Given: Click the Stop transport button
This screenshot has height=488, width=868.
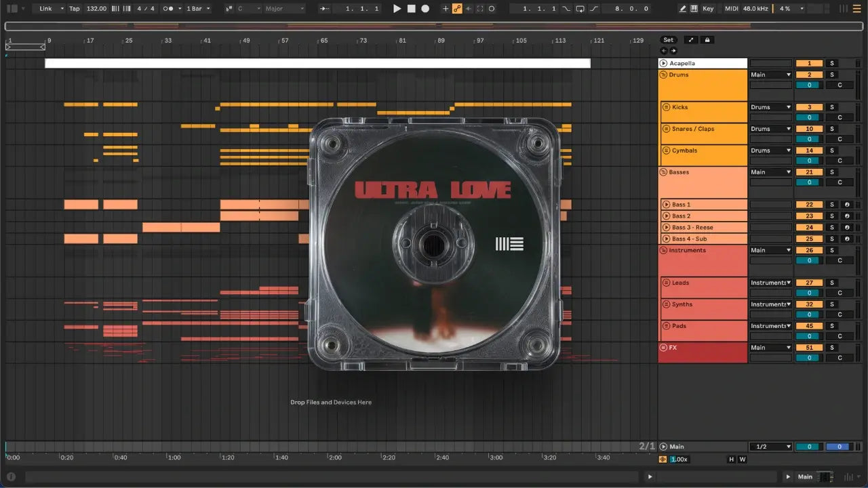Looking at the screenshot, I should (x=412, y=9).
